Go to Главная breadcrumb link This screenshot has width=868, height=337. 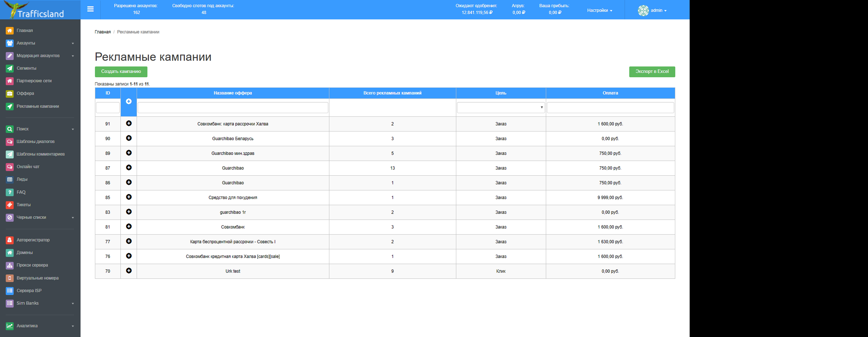(x=103, y=32)
